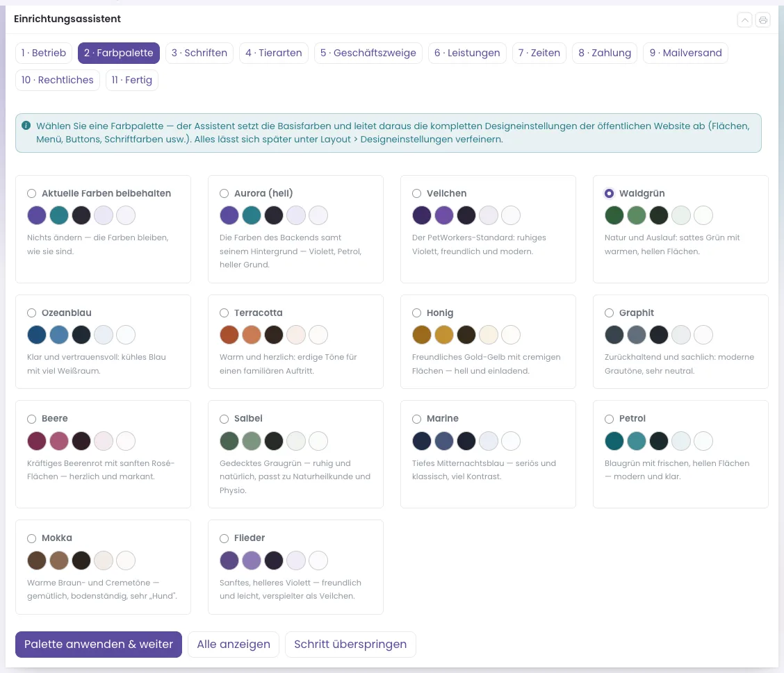Screen dimensions: 784x673
Task: Click the dark green first swatch of Waldgrün
Action: coord(614,215)
